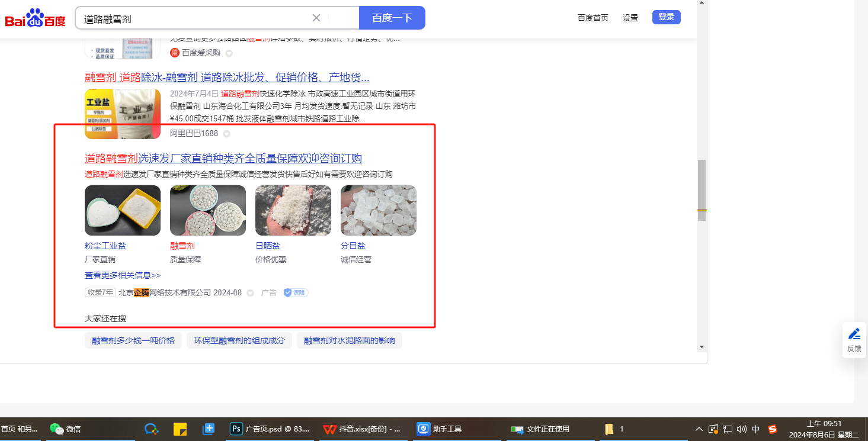The image size is (868, 441).
Task: Expand the dropdown next to 阿里巴巴1688
Action: coord(226,134)
